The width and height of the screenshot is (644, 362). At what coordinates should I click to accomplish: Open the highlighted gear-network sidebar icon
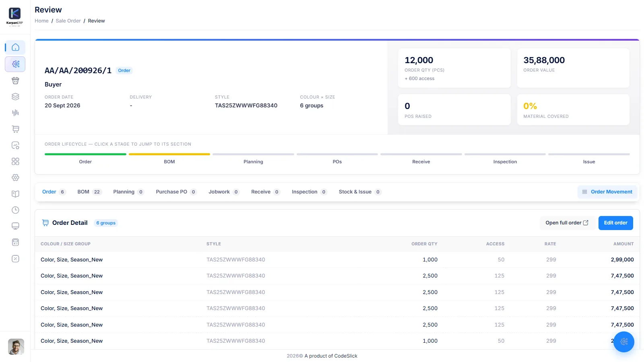pyautogui.click(x=15, y=64)
